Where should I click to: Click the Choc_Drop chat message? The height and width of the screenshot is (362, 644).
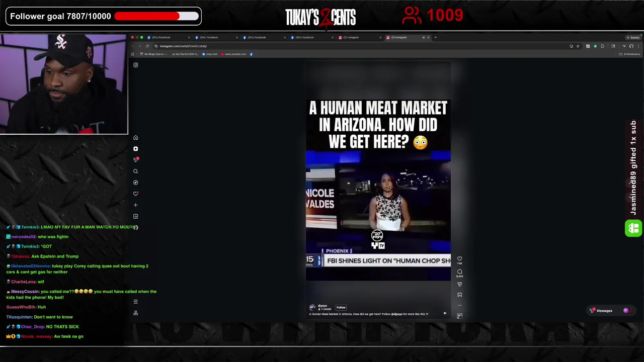pyautogui.click(x=43, y=327)
